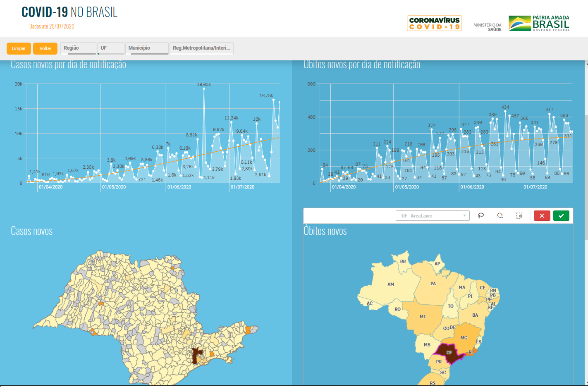
Task: Open the Reg.Metropolitana/Interior filter
Action: point(201,48)
